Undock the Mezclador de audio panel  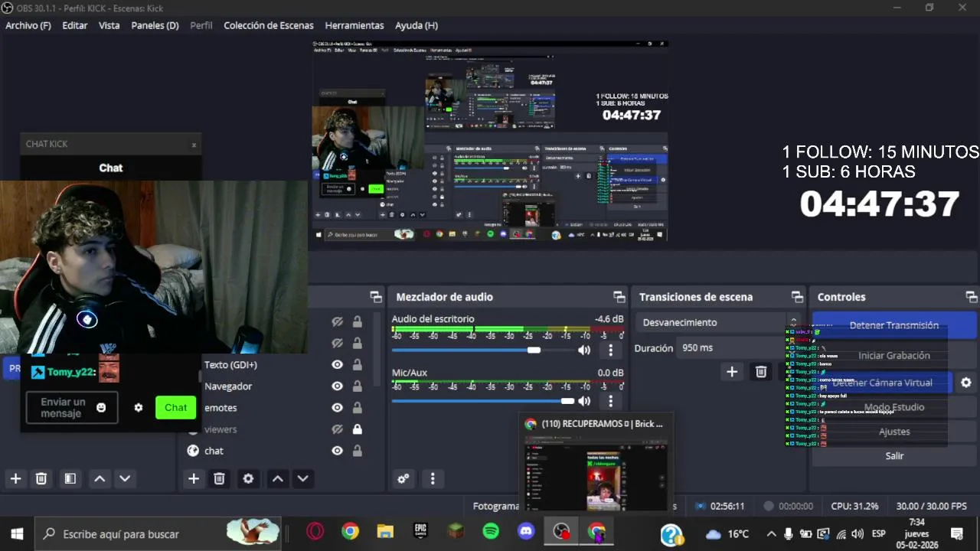[619, 297]
